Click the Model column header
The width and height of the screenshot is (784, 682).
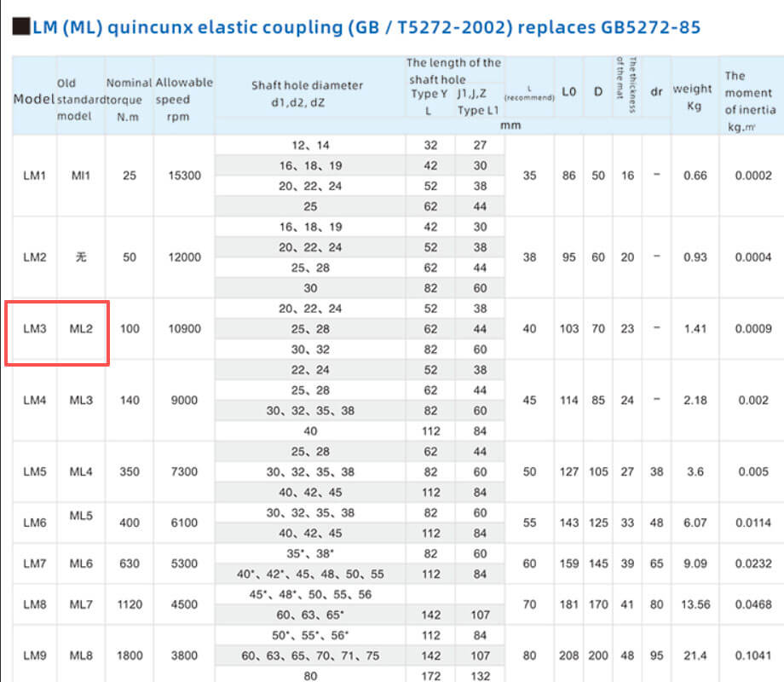pos(34,99)
